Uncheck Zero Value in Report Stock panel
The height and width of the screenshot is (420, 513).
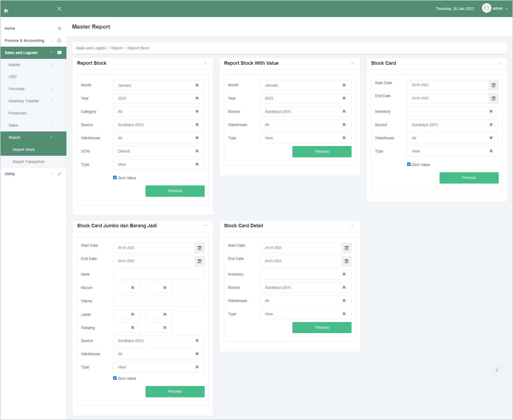(x=115, y=178)
